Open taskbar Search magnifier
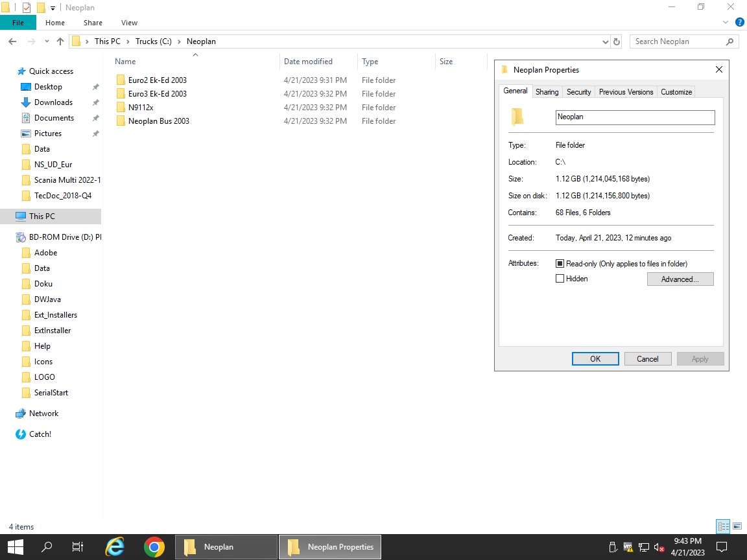This screenshot has width=747, height=560. [x=47, y=547]
